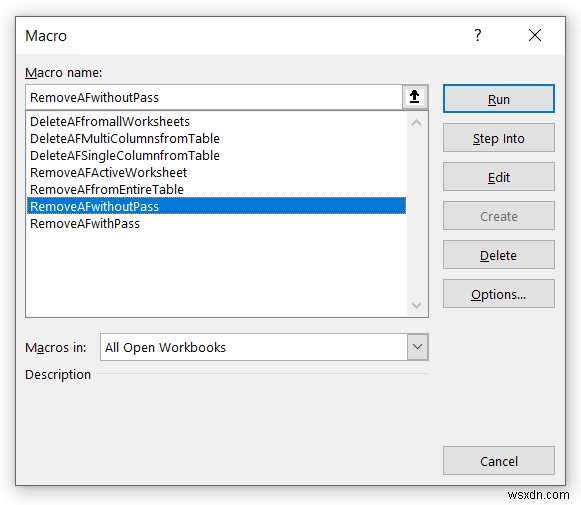Run the selected macro
This screenshot has width=581, height=505.
499,99
